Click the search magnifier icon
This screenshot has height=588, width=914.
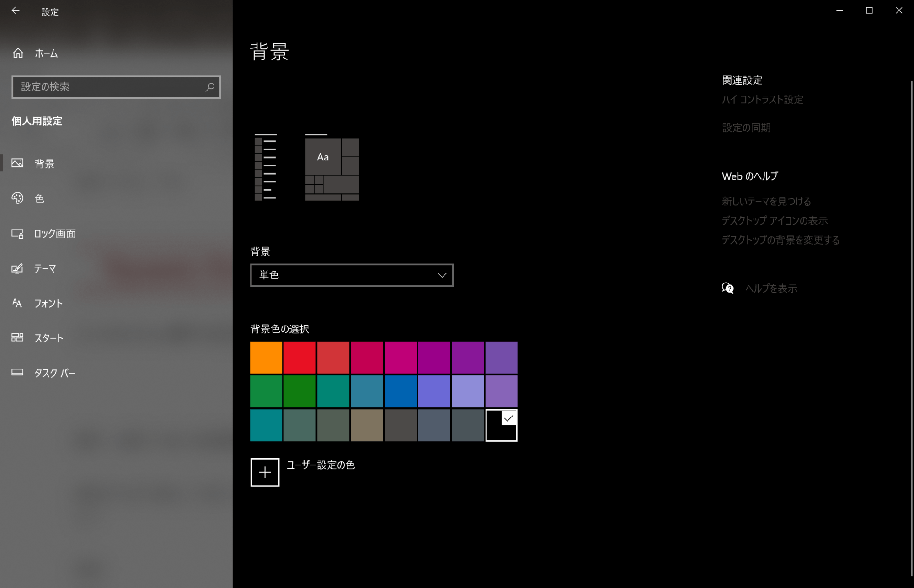210,87
